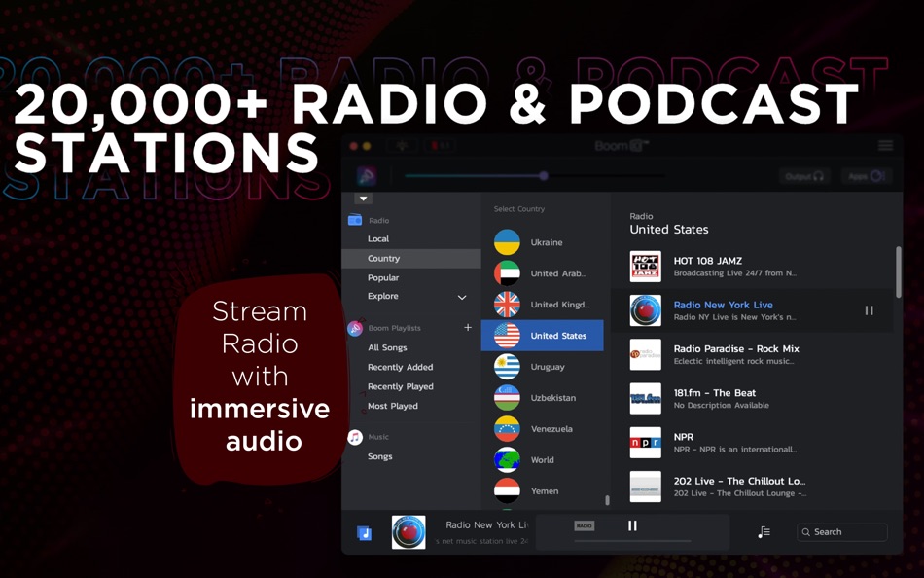Click the NPR station logo

pyautogui.click(x=645, y=443)
